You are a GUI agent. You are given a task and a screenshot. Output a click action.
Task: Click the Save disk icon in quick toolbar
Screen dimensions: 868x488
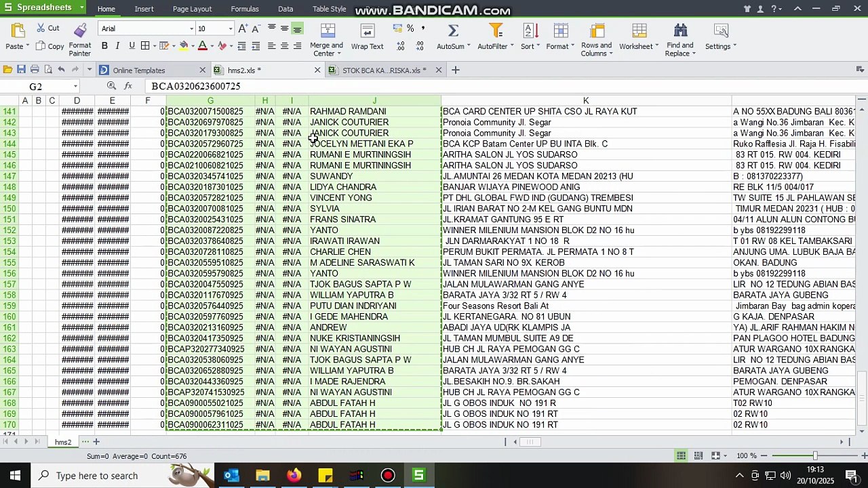pos(21,70)
